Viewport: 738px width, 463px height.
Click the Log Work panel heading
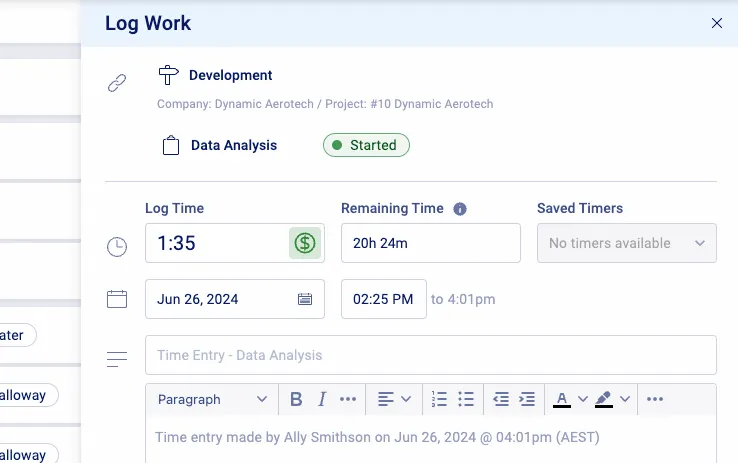[148, 24]
